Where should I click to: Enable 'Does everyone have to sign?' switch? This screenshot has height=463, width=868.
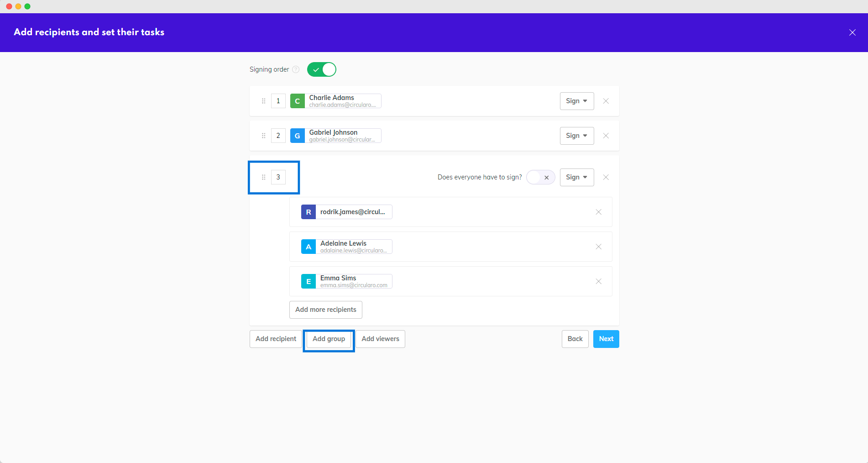pos(540,177)
